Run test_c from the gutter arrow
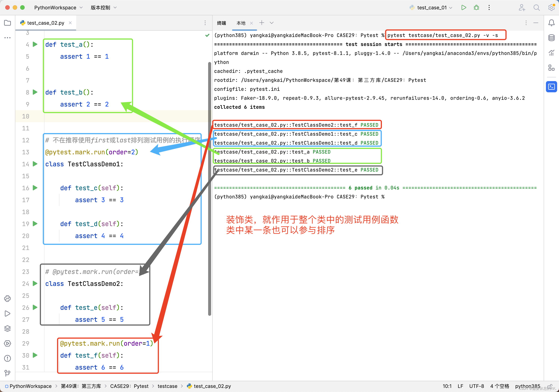 point(35,188)
